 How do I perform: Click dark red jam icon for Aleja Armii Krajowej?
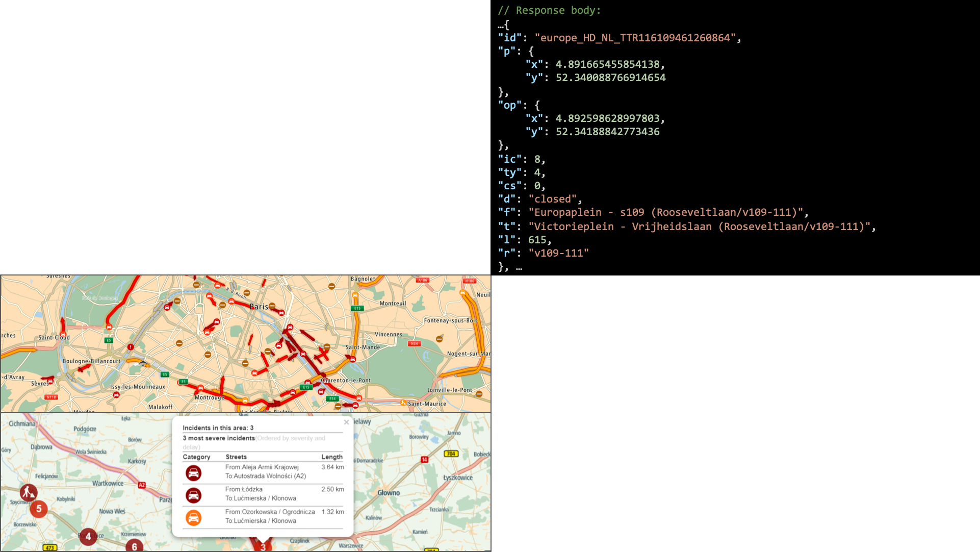(x=193, y=473)
